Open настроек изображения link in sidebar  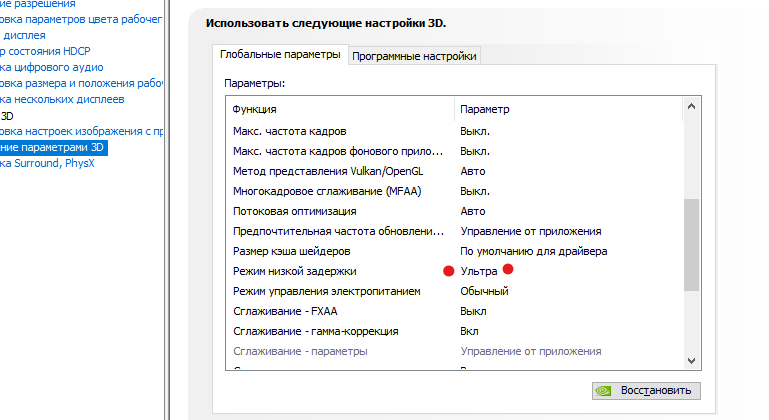(81, 131)
